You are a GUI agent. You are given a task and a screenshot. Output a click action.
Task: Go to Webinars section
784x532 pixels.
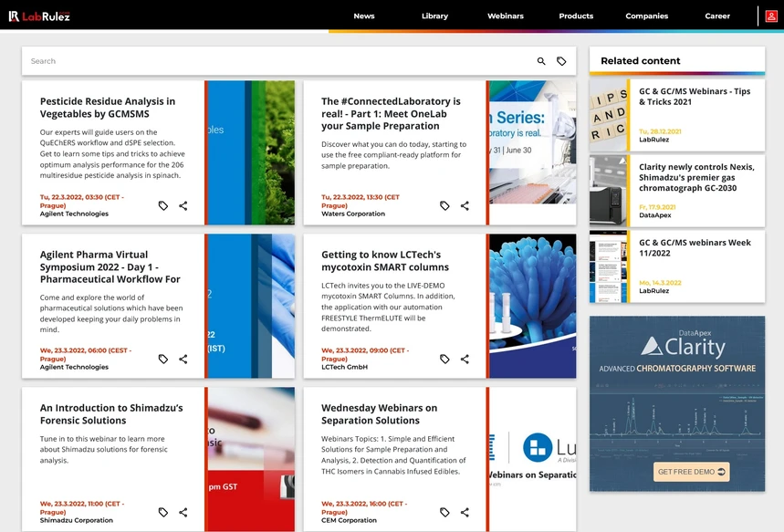click(506, 16)
